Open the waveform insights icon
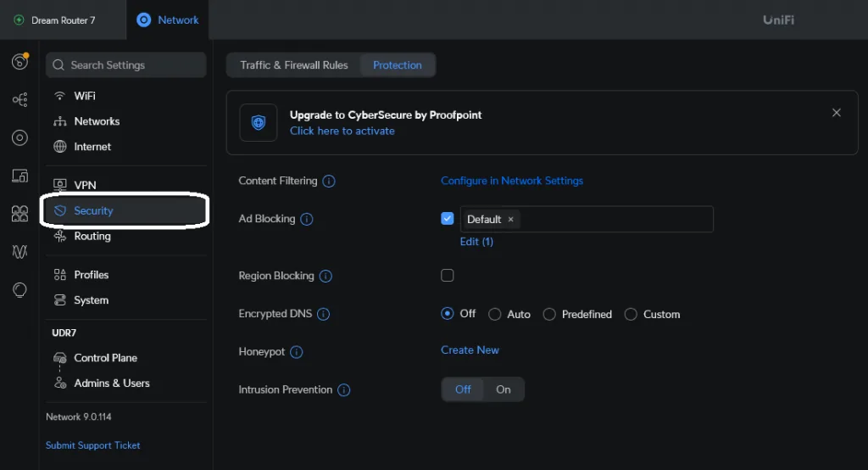Image resolution: width=868 pixels, height=470 pixels. (x=20, y=252)
